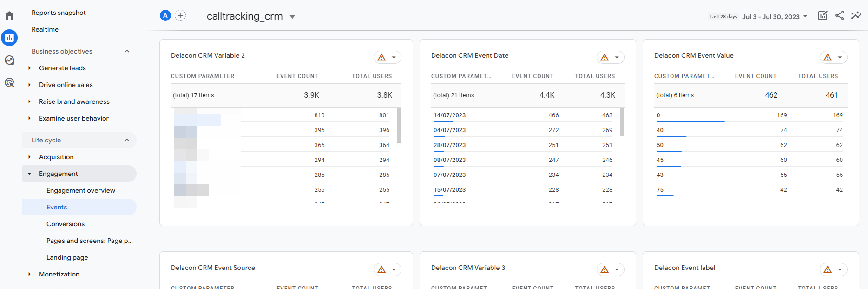Open dropdown arrow on Delacon CRM Event Date card
868x289 pixels.
click(617, 58)
